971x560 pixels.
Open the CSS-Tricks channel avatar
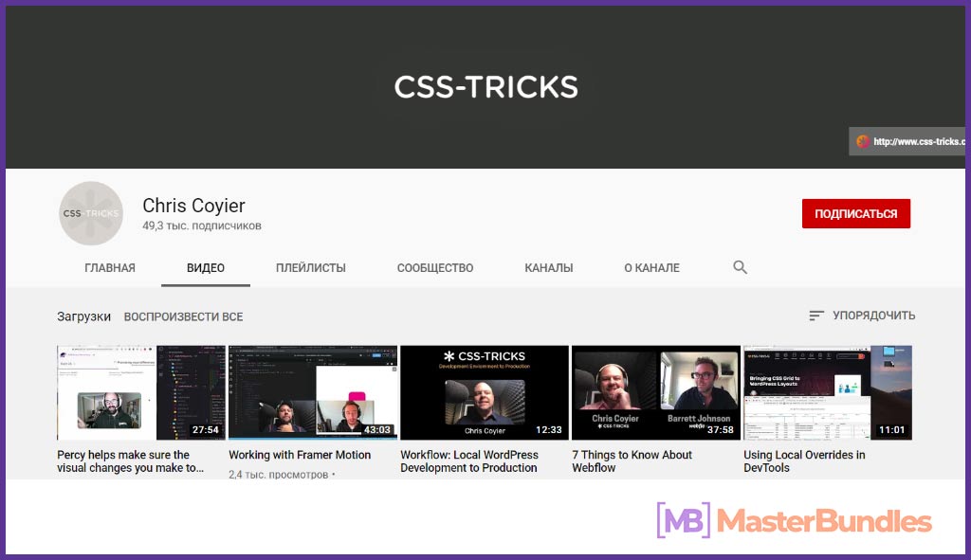tap(91, 213)
